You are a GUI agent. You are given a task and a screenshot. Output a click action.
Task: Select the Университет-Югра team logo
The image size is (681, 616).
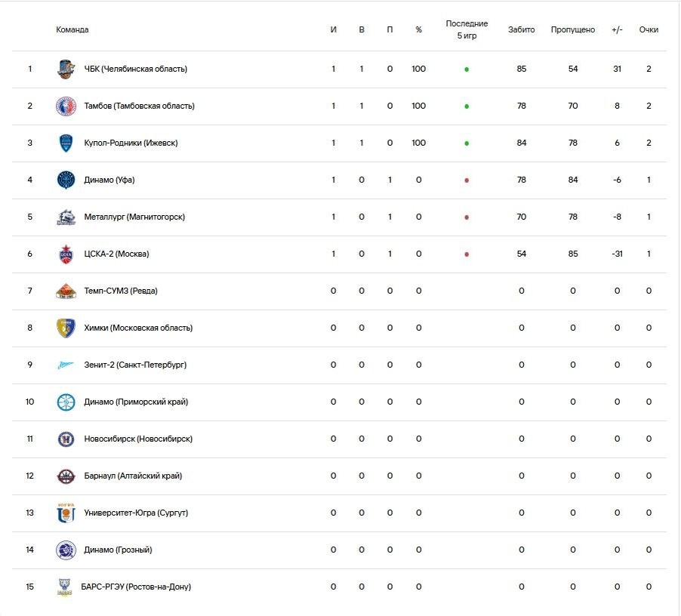click(x=66, y=513)
